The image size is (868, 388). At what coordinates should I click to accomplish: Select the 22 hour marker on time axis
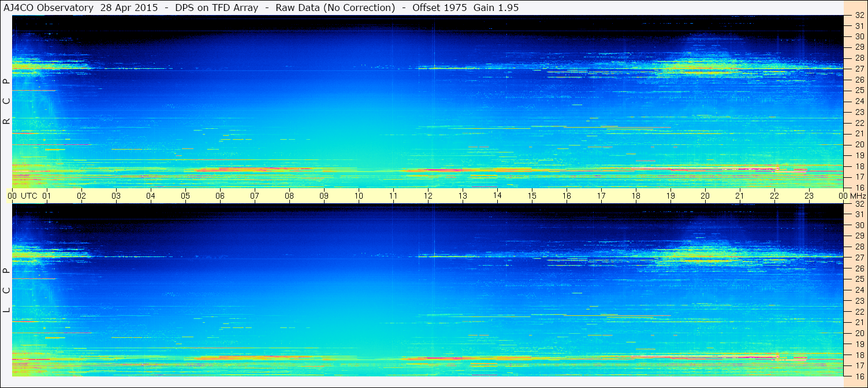pos(774,196)
